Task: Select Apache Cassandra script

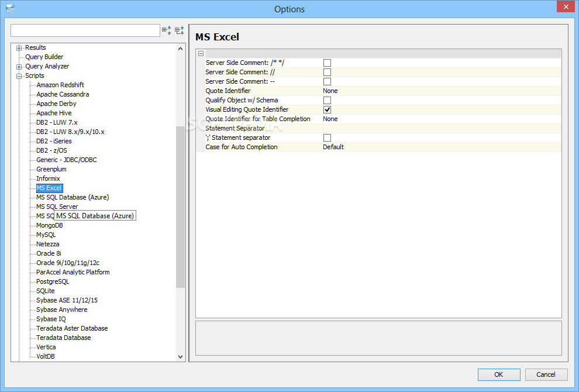Action: (63, 94)
